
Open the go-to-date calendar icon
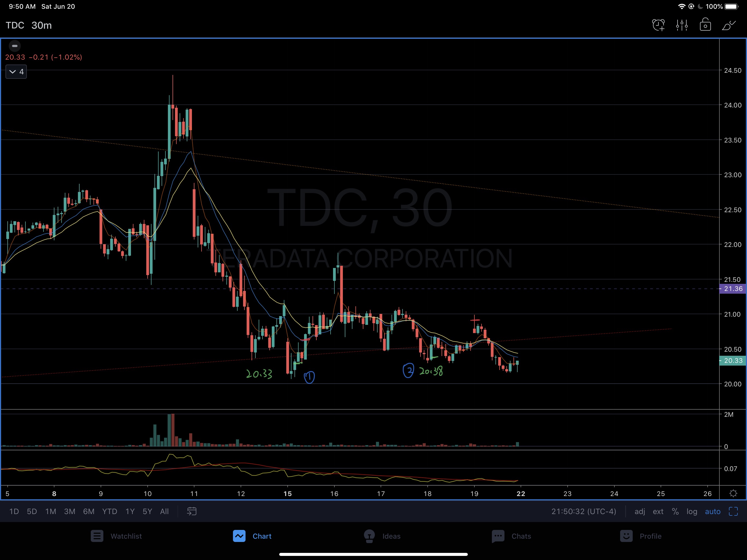pyautogui.click(x=191, y=511)
